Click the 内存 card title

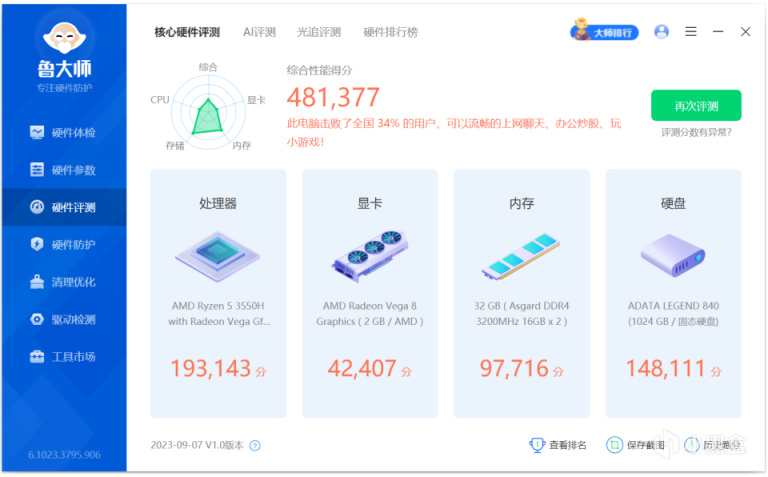click(522, 203)
